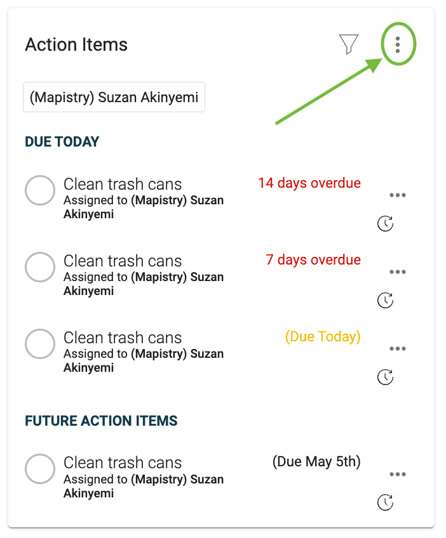Open options for the Due Today task

tap(398, 349)
